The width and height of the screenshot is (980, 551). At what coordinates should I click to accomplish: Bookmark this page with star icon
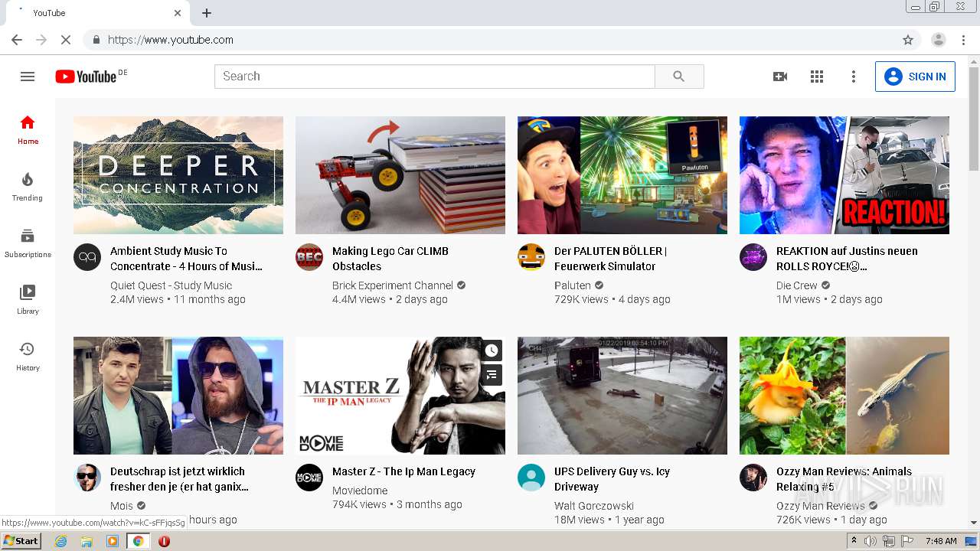pos(908,40)
